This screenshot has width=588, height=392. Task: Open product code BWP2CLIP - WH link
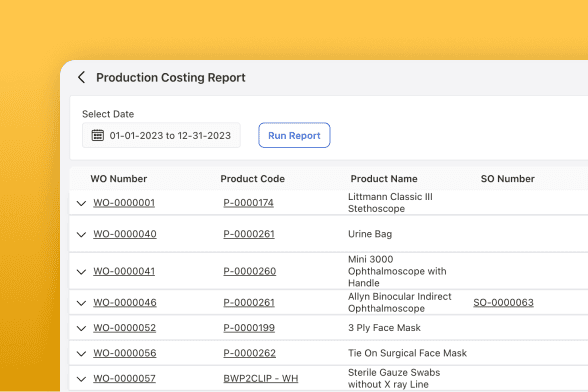click(261, 378)
